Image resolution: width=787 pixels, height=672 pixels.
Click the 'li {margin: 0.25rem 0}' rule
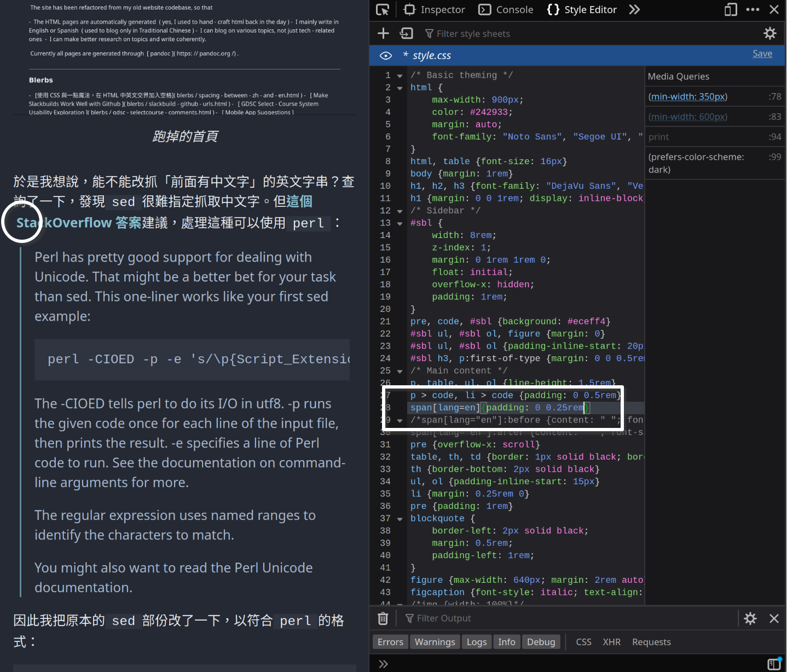click(x=470, y=494)
